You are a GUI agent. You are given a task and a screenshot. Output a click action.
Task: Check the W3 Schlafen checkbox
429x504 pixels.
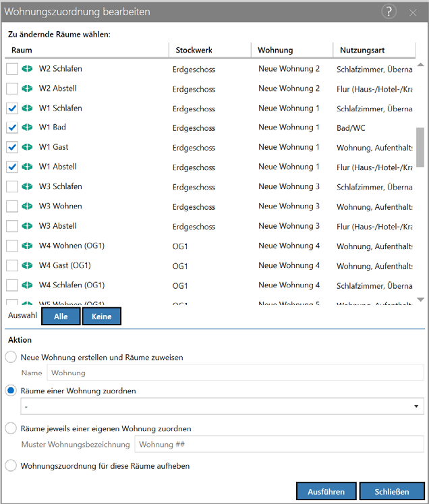click(12, 186)
